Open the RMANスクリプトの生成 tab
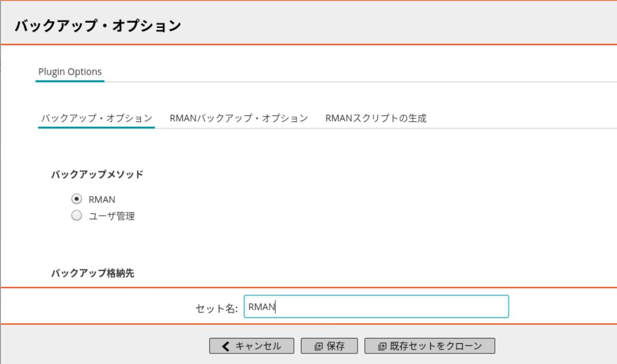617x364 pixels. point(376,118)
